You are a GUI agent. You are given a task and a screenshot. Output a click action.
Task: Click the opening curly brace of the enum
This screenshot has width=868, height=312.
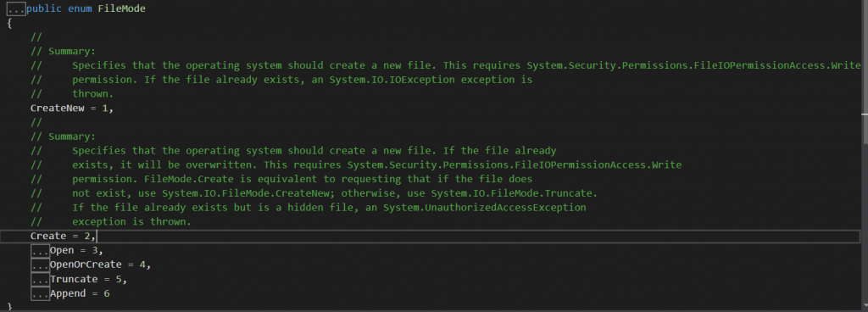click(9, 23)
